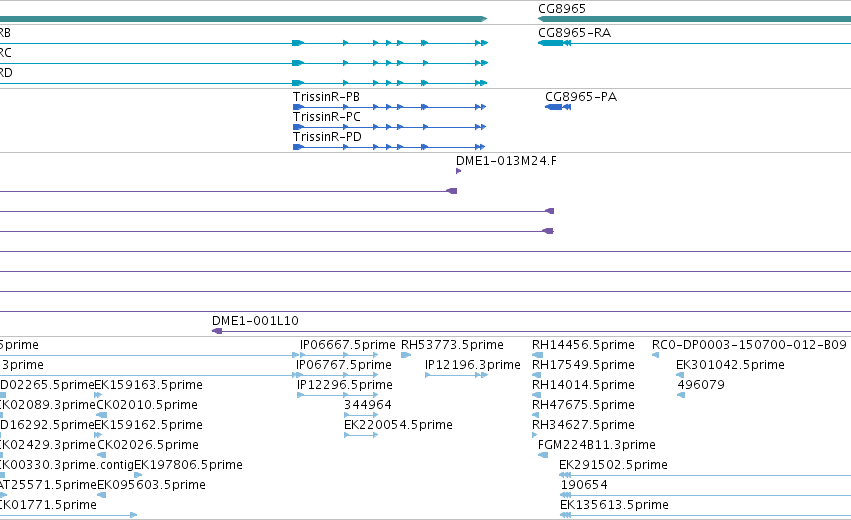Click the DME1-001L10 start glyph
The width and height of the screenshot is (851, 520).
217,331
